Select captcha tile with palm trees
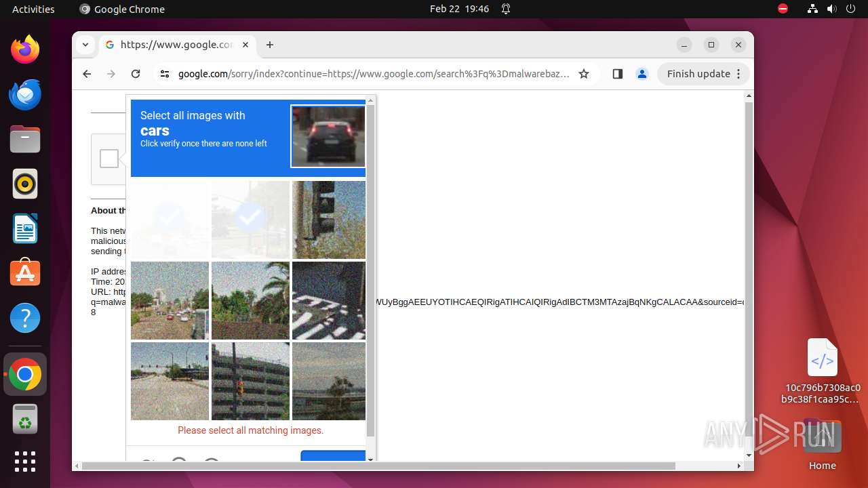Screen dimensions: 868x488 pyautogui.click(x=250, y=300)
